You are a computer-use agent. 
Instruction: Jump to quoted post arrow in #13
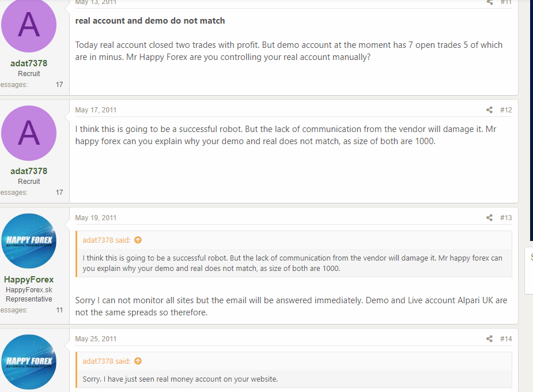click(138, 240)
